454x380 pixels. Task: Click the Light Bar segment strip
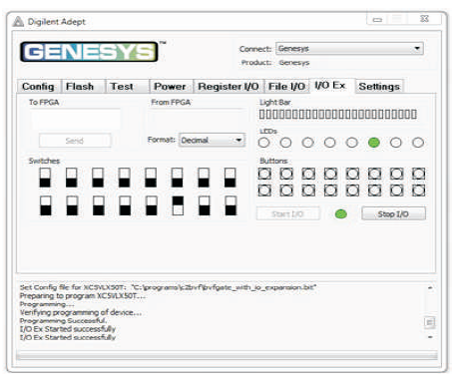point(338,114)
